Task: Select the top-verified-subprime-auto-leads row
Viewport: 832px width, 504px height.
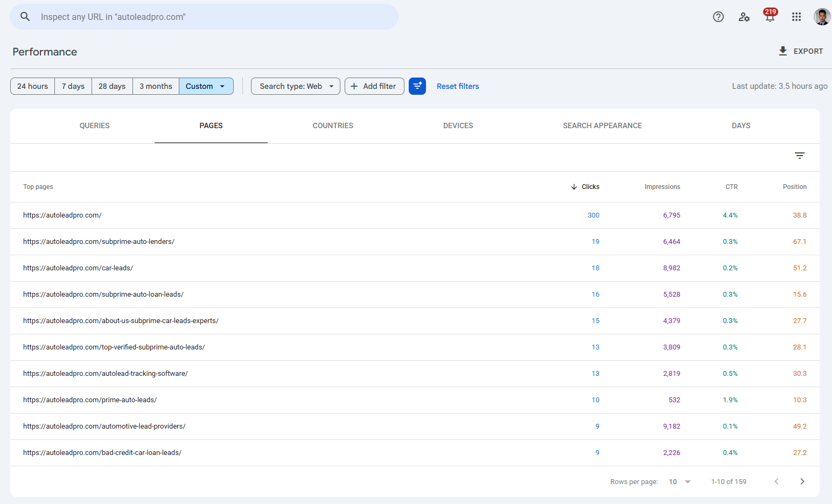Action: (x=415, y=347)
